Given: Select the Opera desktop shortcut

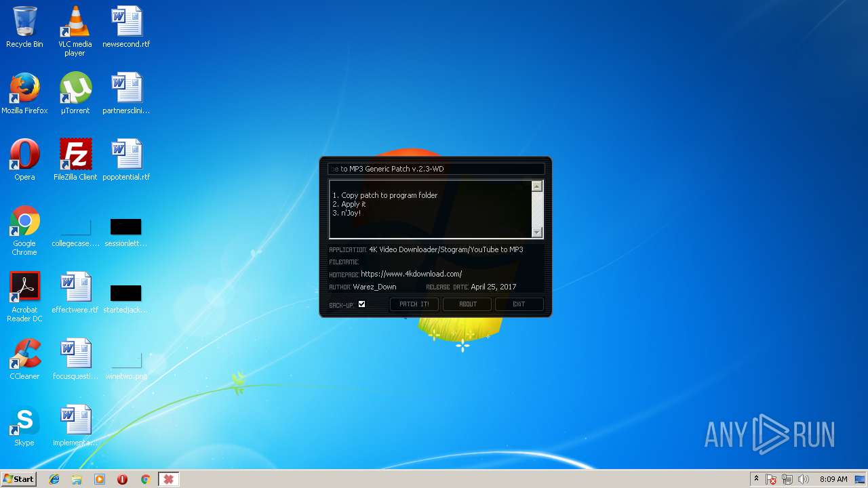Looking at the screenshot, I should (x=24, y=160).
